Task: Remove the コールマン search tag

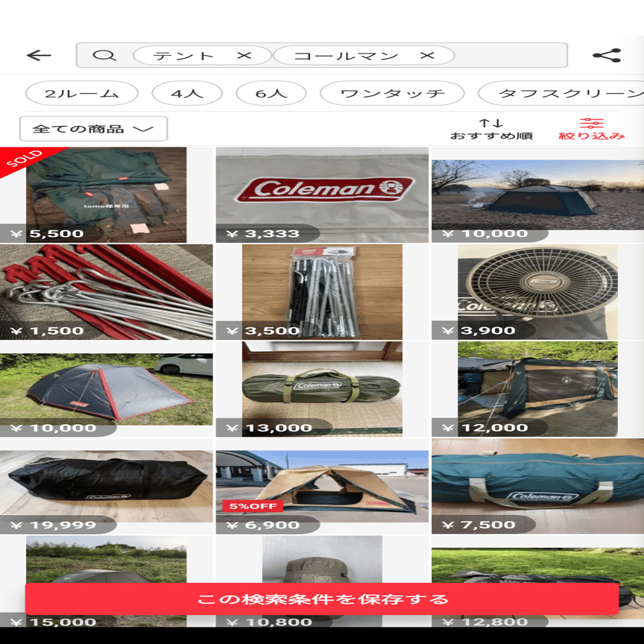Action: pos(427,55)
